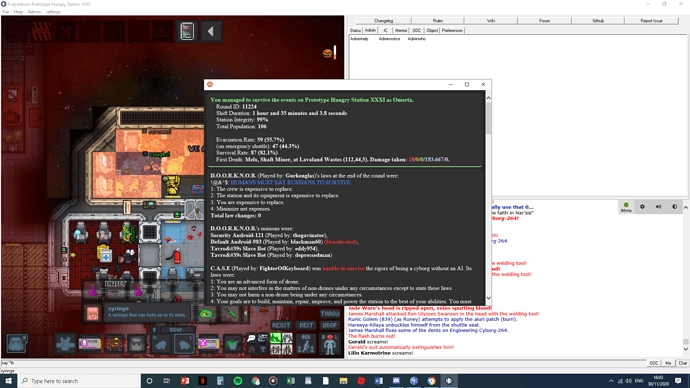Switch to the Preferences tab
Screen dimensions: 690x388
point(452,30)
